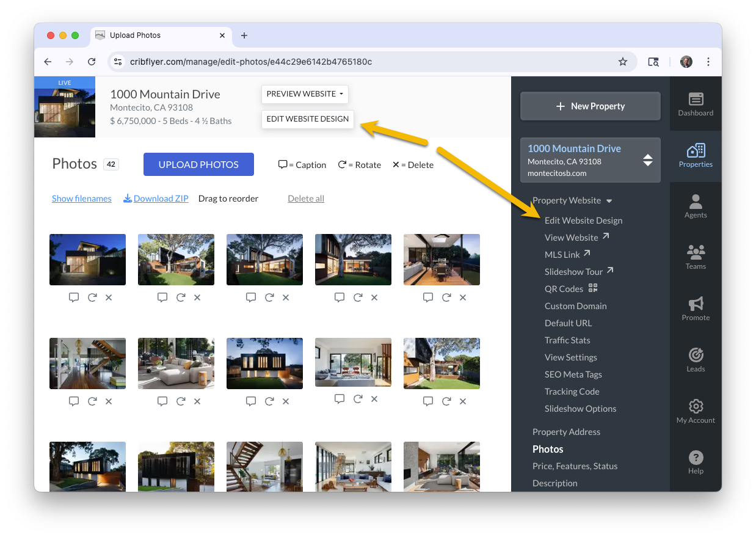Open the Chrome three-dot menu
This screenshot has height=537, width=756.
click(708, 62)
